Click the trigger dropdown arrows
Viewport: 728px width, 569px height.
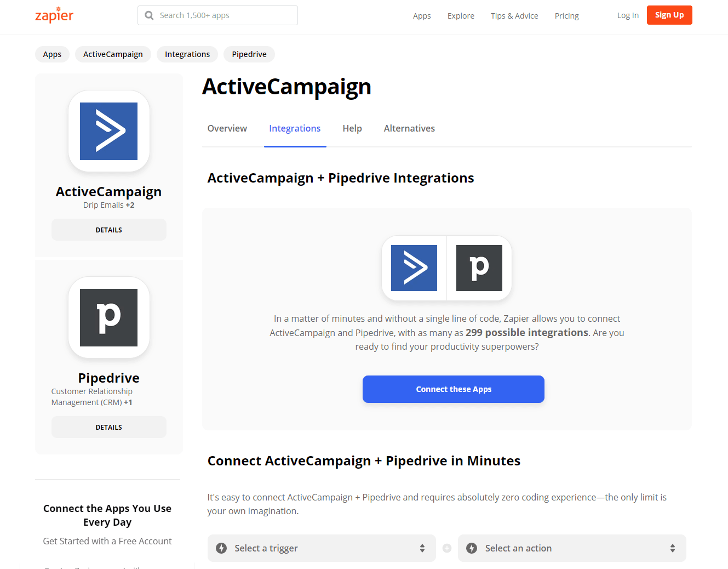click(x=422, y=548)
